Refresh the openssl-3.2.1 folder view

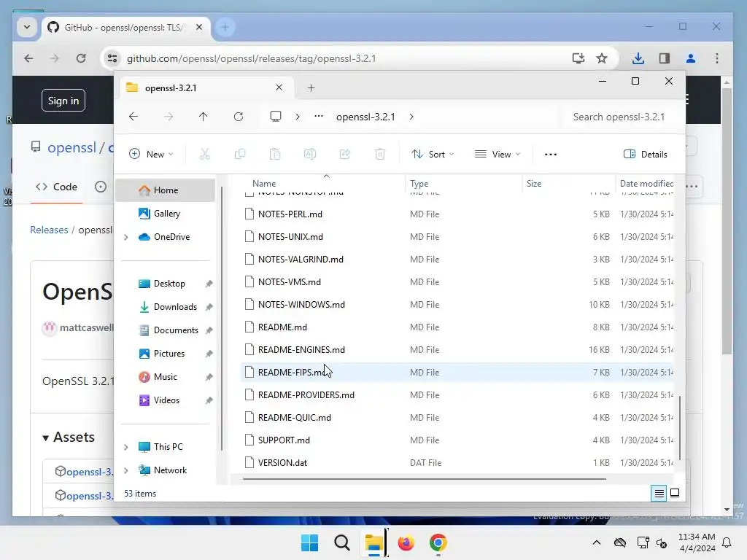pyautogui.click(x=239, y=117)
